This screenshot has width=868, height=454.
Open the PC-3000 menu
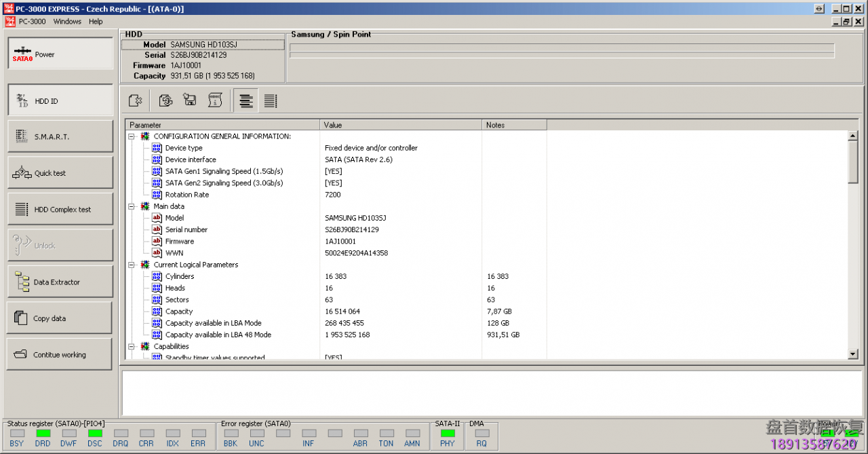tap(32, 22)
